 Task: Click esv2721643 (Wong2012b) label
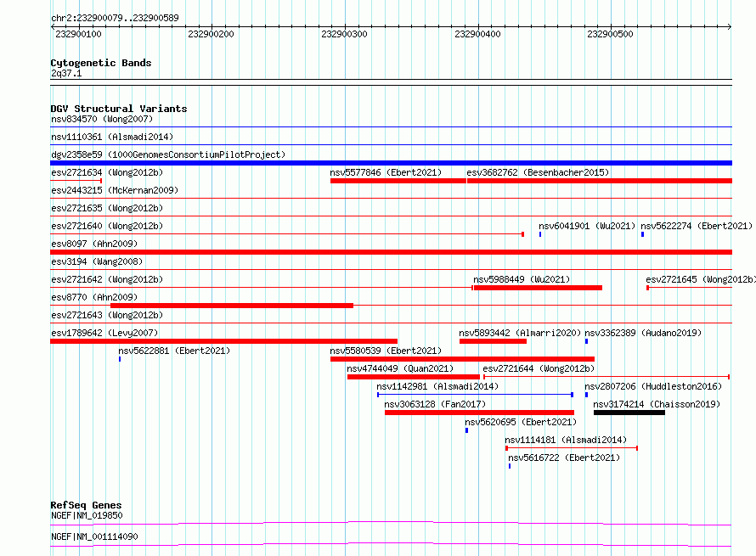click(x=107, y=315)
